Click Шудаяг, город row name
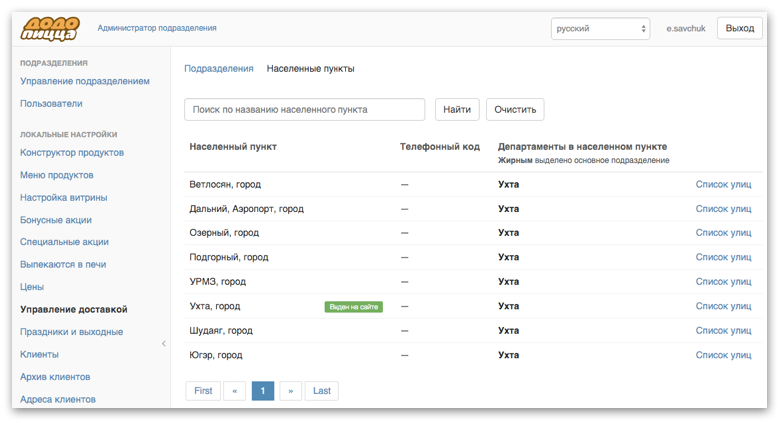780x423 pixels. click(x=221, y=330)
